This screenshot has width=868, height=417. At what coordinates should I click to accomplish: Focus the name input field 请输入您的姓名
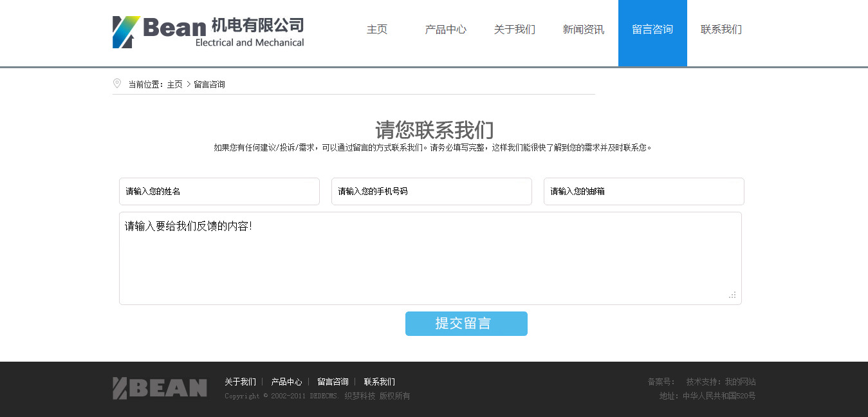coord(219,192)
